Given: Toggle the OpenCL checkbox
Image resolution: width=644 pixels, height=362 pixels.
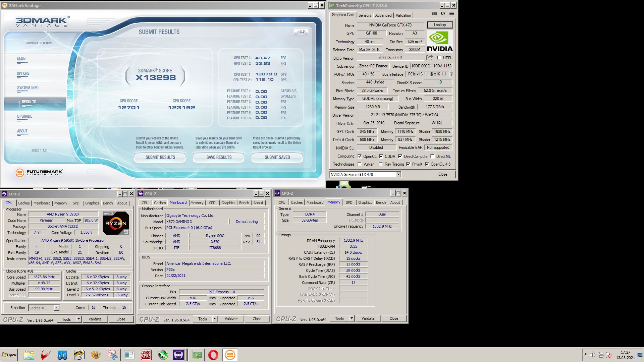Looking at the screenshot, I should [360, 156].
